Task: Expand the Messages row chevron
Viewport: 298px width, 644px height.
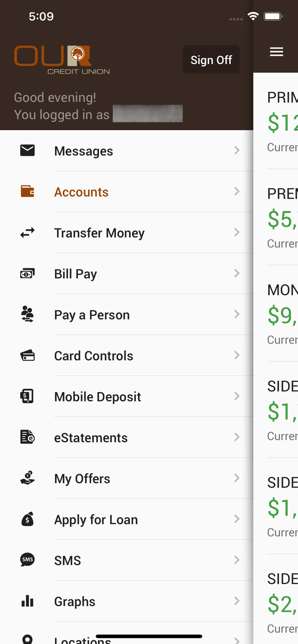Action: click(237, 150)
